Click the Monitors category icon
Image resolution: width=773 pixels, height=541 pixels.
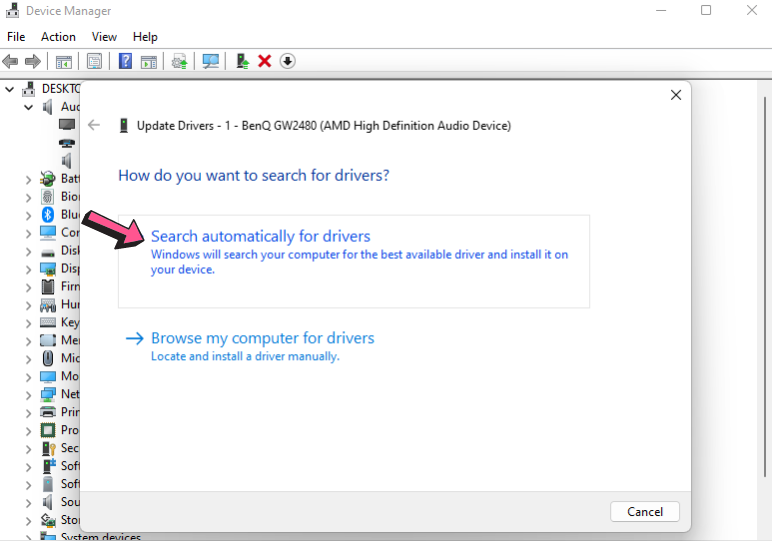pyautogui.click(x=48, y=376)
